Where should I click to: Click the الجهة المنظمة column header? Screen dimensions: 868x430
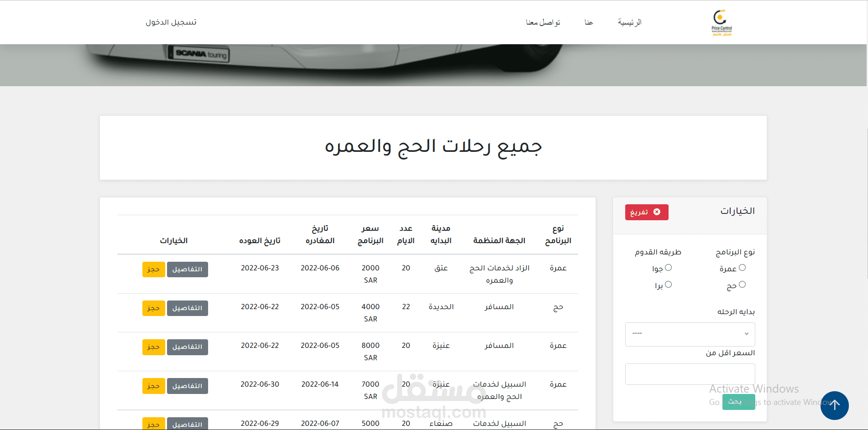(499, 240)
